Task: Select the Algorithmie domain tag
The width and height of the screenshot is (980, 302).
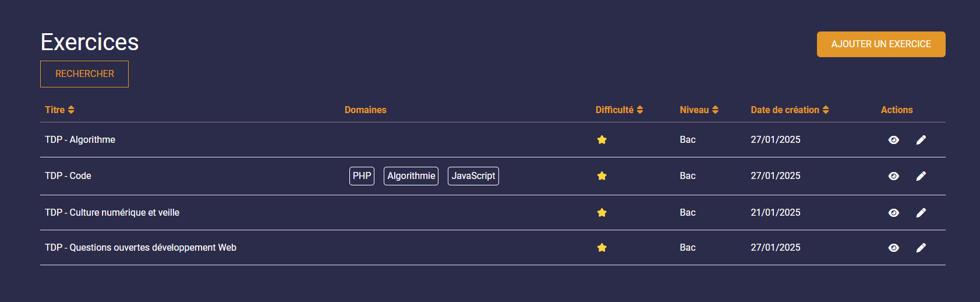Action: pyautogui.click(x=411, y=176)
